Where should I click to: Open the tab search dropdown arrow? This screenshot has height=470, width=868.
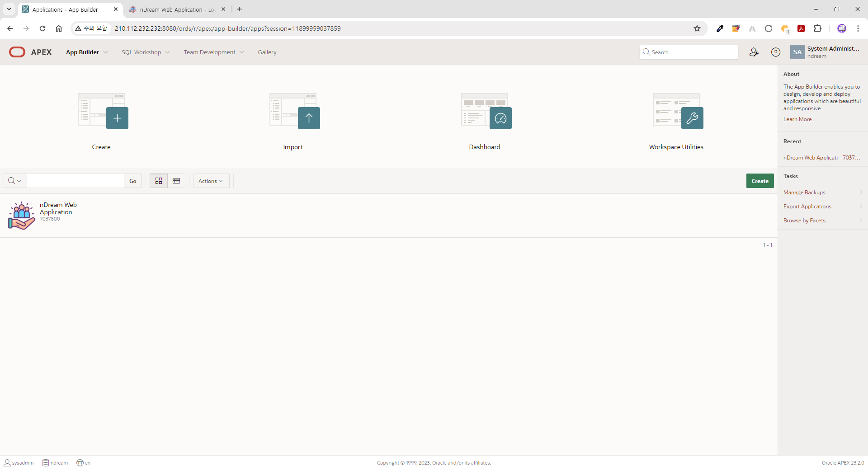9,9
